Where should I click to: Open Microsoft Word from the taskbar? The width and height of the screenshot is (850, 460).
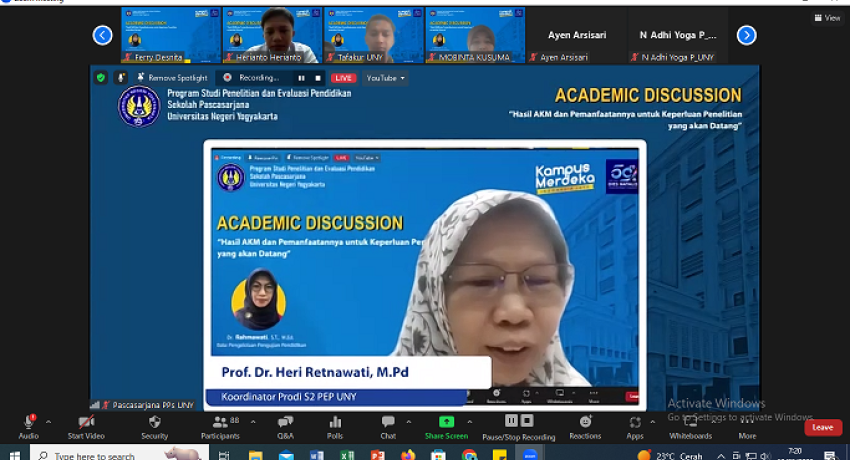pos(317,455)
